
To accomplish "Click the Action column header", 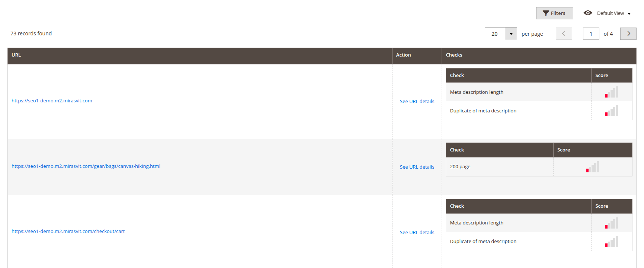I will pyautogui.click(x=403, y=55).
